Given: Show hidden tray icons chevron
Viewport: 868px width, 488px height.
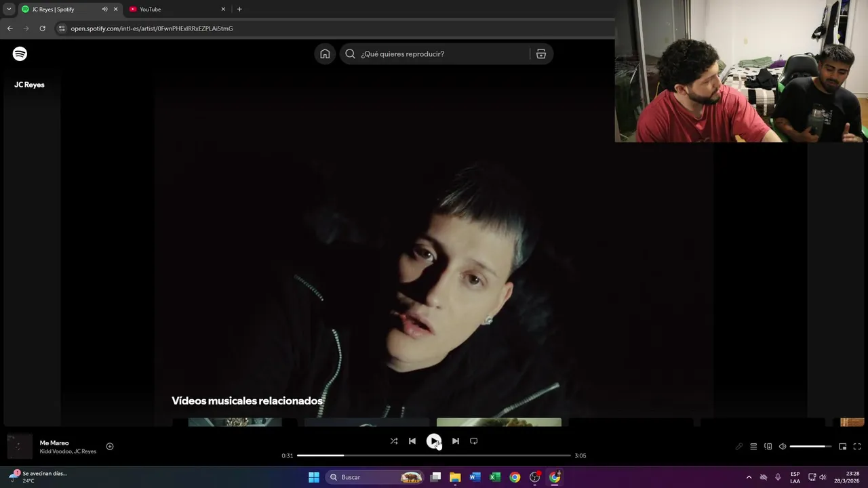Looking at the screenshot, I should point(749,477).
